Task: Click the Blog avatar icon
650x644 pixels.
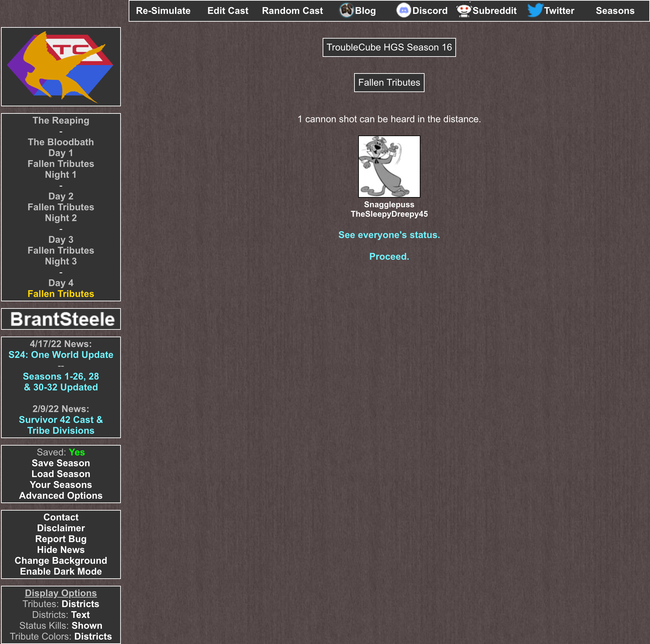Action: pos(346,10)
